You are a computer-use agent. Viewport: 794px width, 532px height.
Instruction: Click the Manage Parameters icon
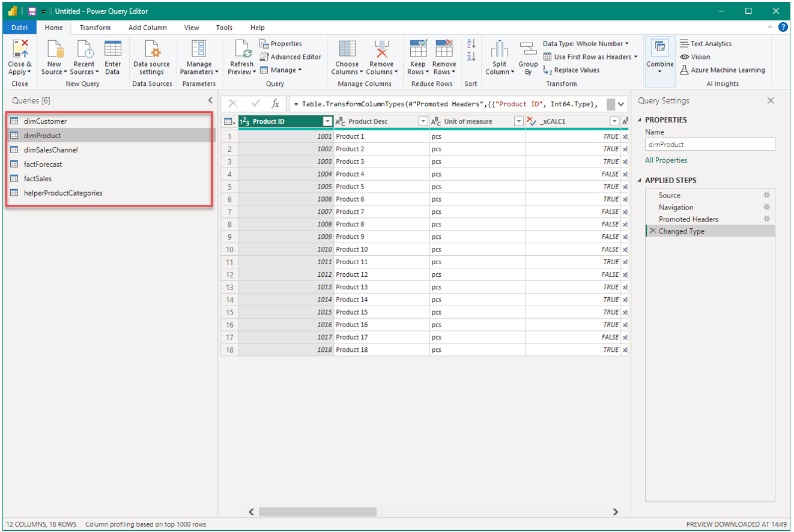(199, 49)
